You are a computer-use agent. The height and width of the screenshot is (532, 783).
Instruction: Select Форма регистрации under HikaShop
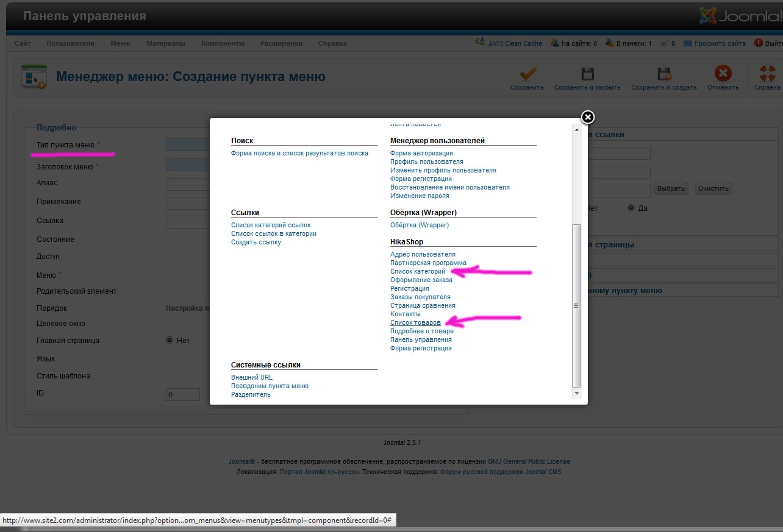pyautogui.click(x=421, y=348)
